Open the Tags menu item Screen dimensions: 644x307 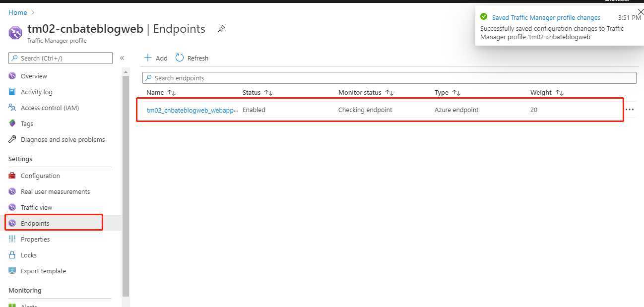pos(27,123)
